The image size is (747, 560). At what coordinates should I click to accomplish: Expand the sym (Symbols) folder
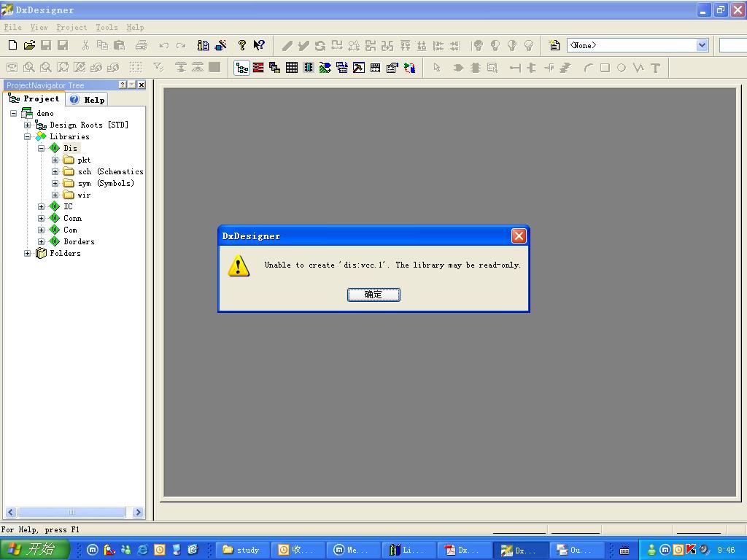55,183
